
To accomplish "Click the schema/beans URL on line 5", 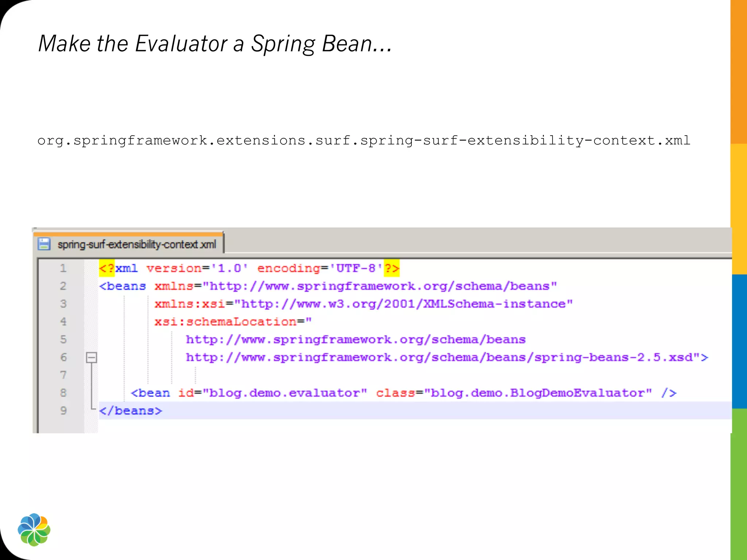I will [x=356, y=340].
